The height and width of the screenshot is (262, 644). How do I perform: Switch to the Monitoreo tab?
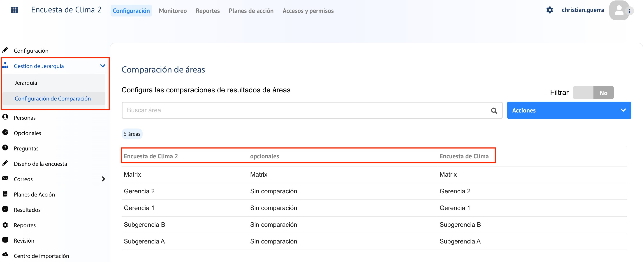click(173, 11)
